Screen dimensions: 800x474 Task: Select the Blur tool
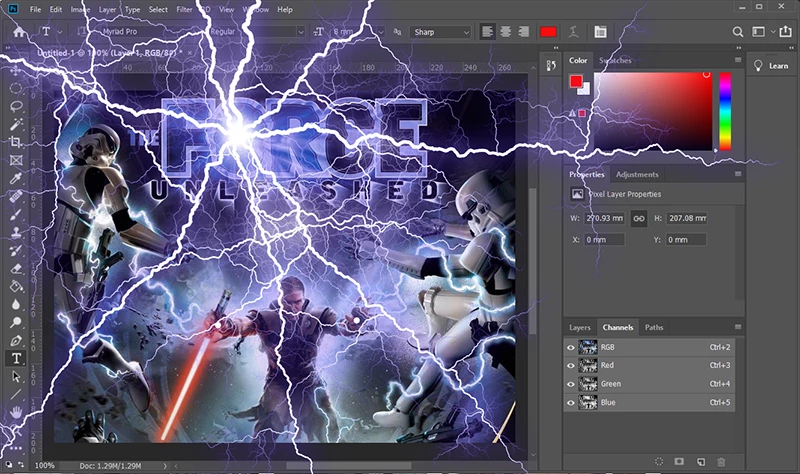16,305
